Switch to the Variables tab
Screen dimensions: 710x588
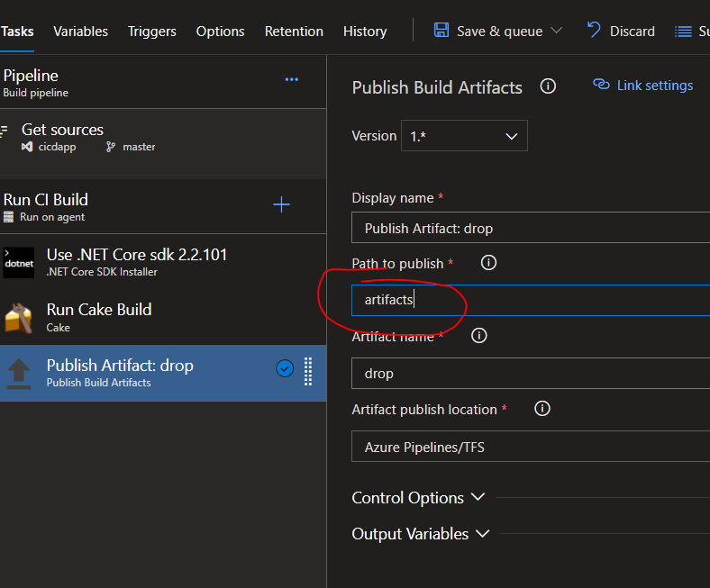point(80,32)
